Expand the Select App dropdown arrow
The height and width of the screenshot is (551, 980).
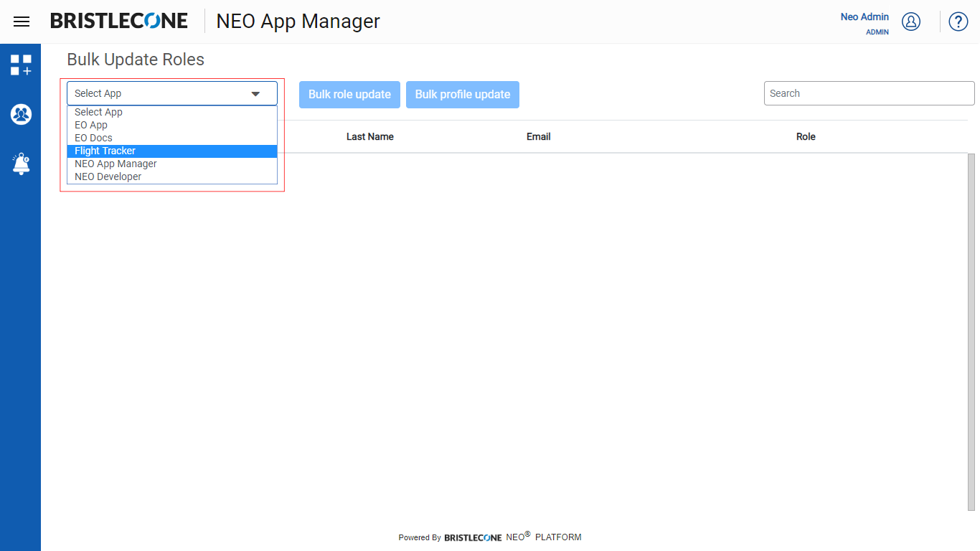pyautogui.click(x=255, y=93)
